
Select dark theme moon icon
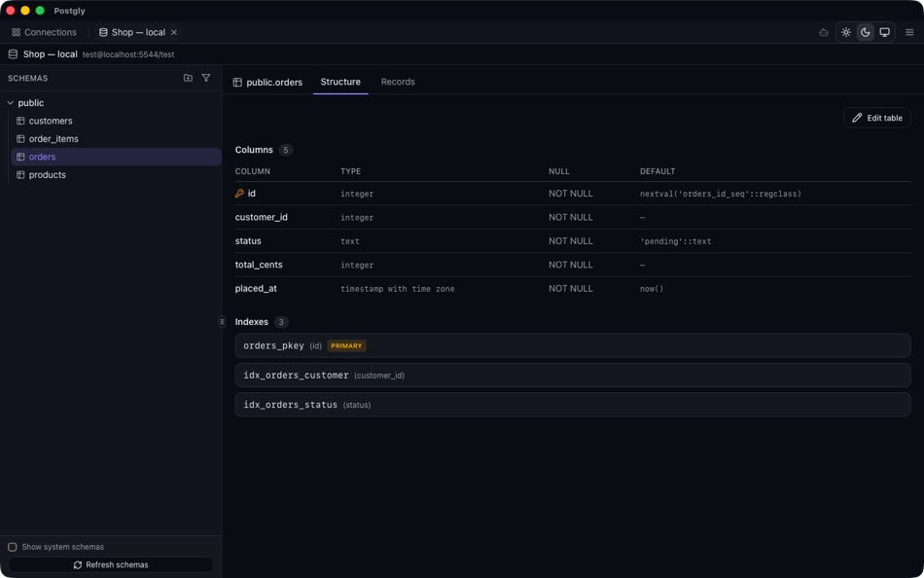coord(865,32)
